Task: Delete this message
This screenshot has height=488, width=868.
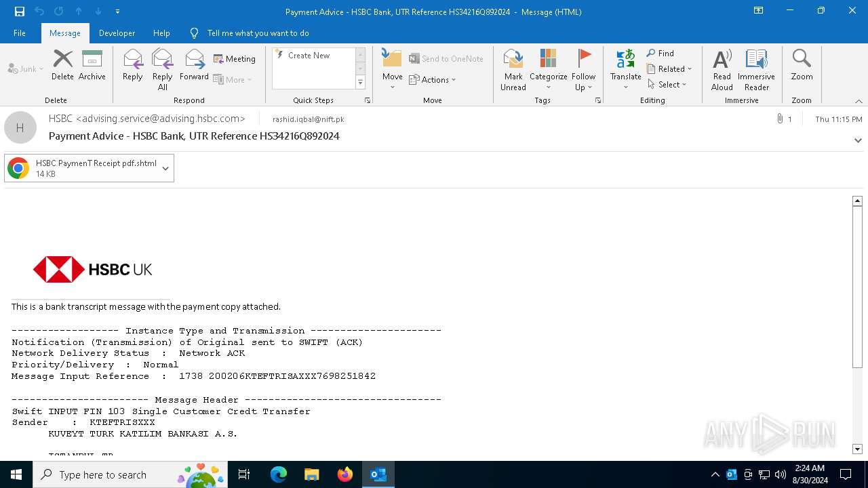Action: click(62, 65)
